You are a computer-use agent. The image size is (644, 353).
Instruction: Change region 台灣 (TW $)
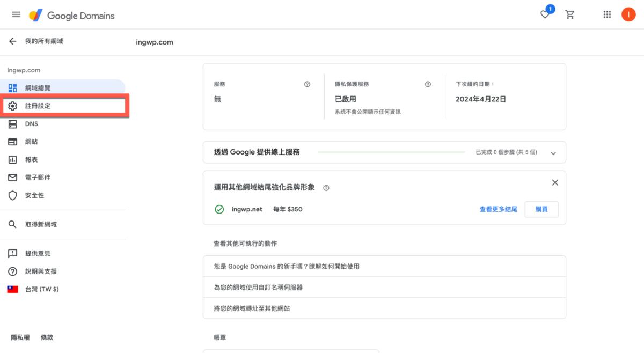coord(62,289)
